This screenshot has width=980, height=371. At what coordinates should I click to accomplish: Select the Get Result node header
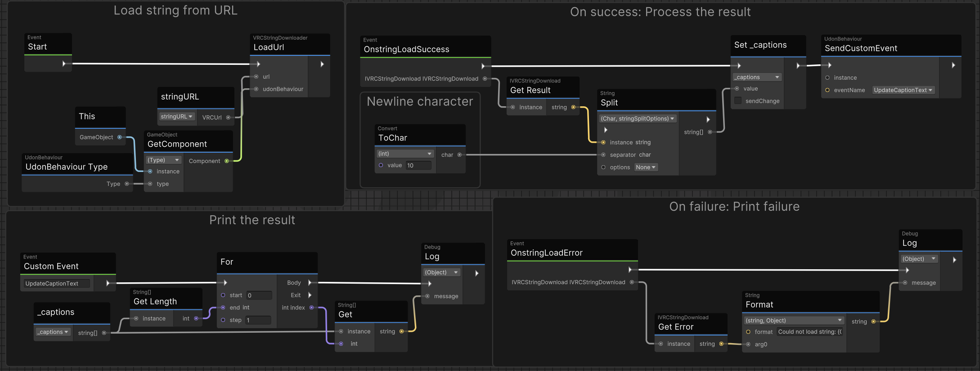(543, 87)
